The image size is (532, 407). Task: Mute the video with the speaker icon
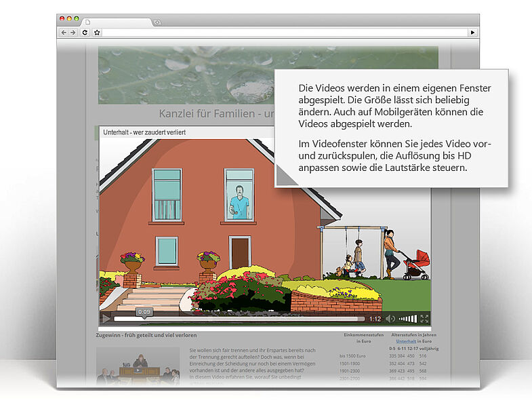pyautogui.click(x=390, y=318)
